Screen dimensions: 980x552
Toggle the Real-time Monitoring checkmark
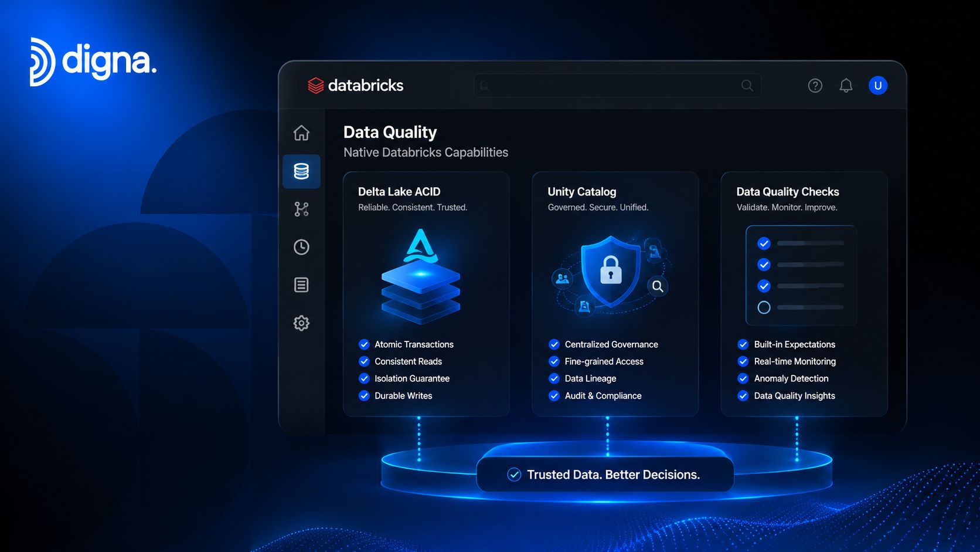(743, 361)
